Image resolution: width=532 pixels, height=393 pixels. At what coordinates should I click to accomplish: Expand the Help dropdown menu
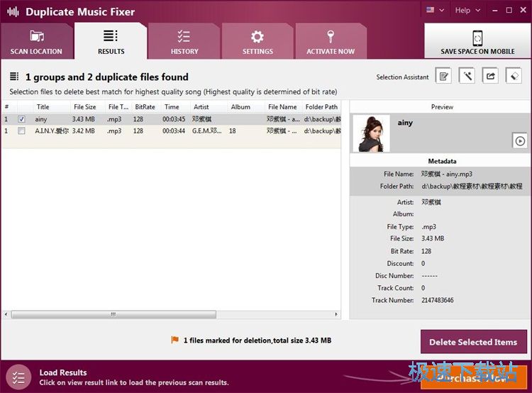(467, 11)
